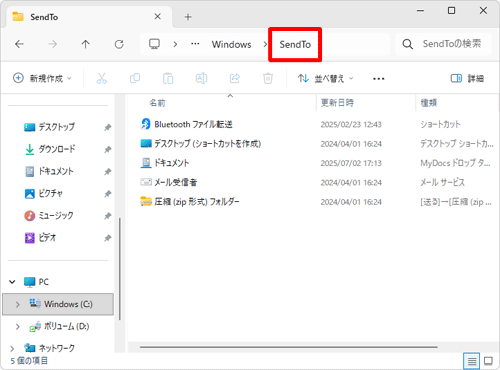Expand the ボリューム (D:) drive node
The image size is (500, 370).
point(18,327)
